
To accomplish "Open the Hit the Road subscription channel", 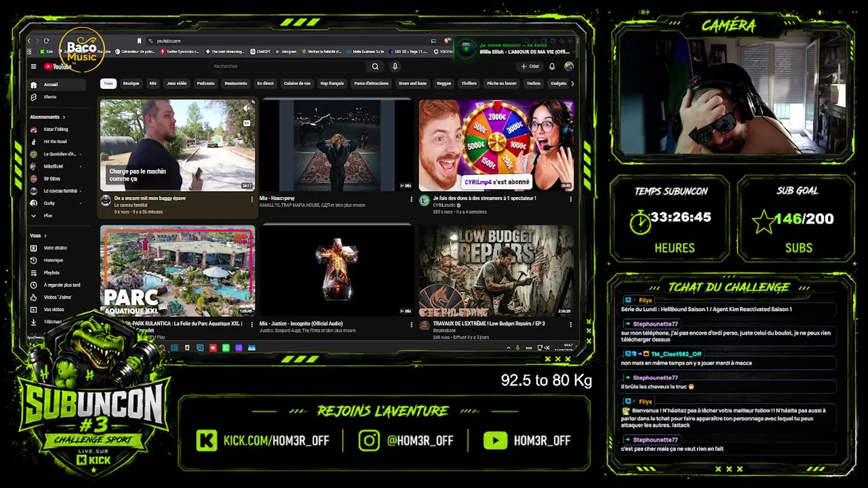I will [x=57, y=142].
